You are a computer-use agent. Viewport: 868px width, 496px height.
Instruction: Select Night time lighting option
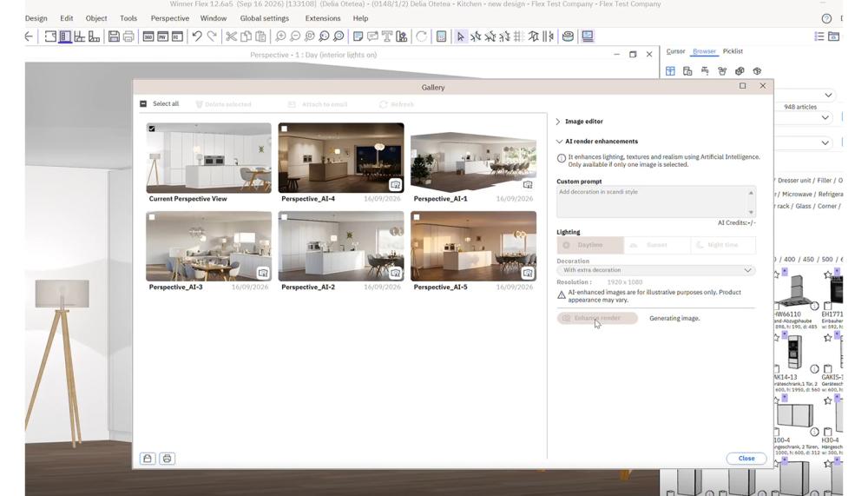coord(722,245)
